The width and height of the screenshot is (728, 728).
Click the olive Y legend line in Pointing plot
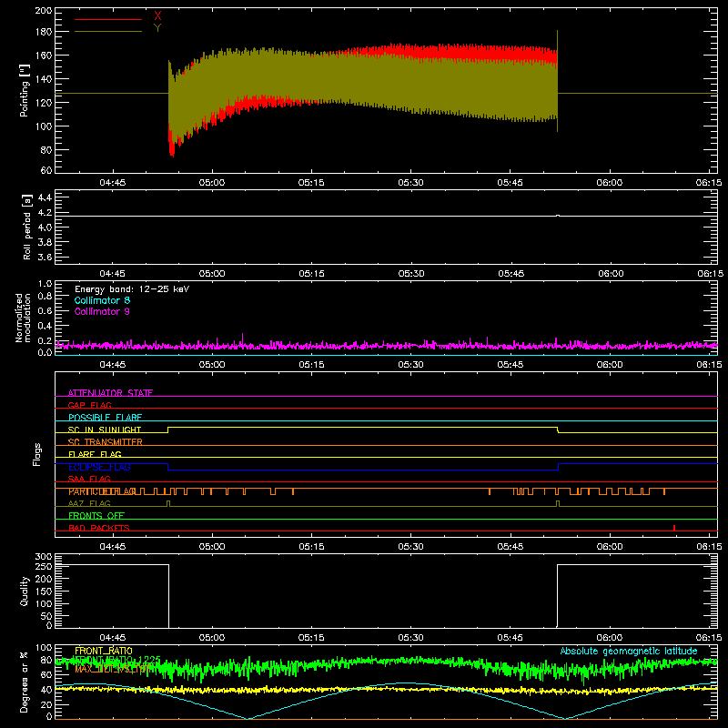click(108, 31)
